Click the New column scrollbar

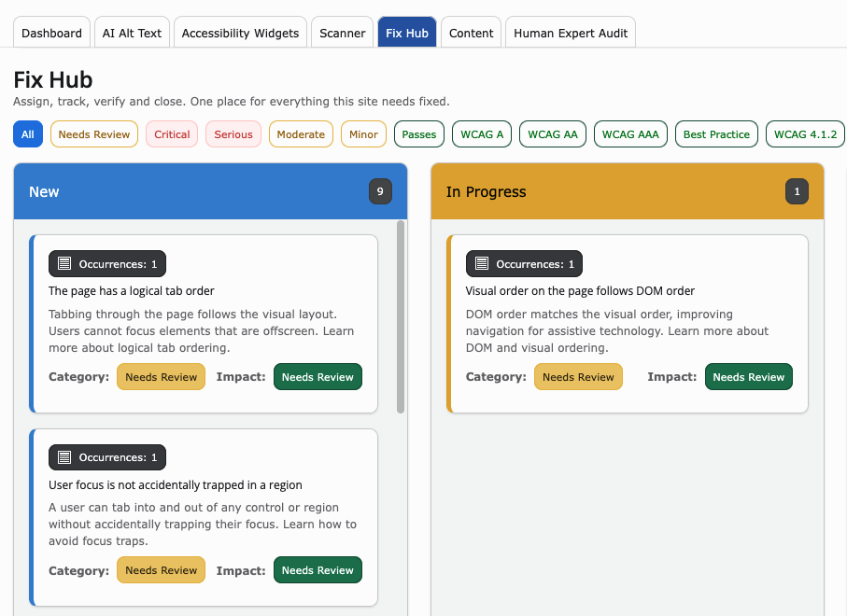401,317
